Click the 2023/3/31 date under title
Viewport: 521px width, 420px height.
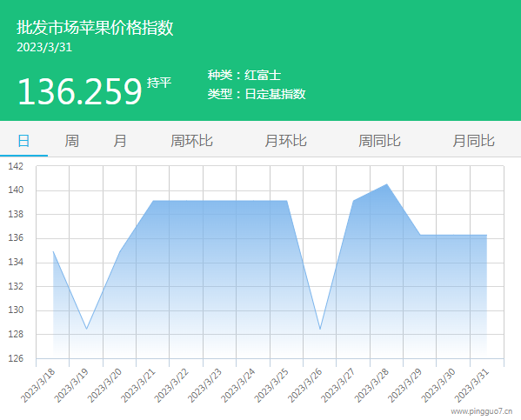point(44,47)
